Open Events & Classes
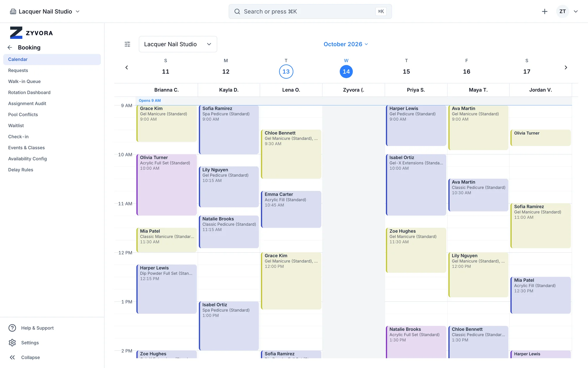The height and width of the screenshot is (368, 588). tap(52, 148)
